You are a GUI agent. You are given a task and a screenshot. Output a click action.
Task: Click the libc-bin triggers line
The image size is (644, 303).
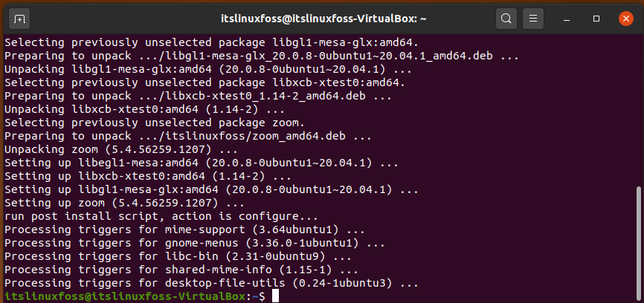pos(178,257)
